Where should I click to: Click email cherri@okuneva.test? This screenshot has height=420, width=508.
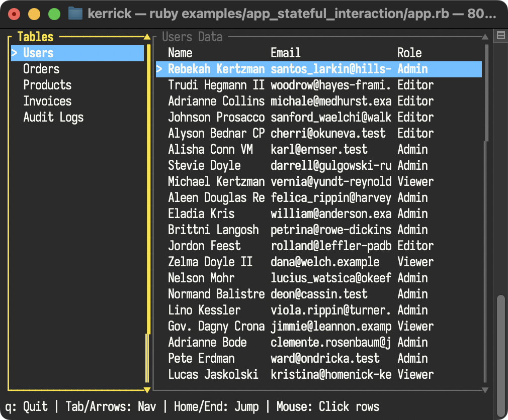click(x=328, y=133)
